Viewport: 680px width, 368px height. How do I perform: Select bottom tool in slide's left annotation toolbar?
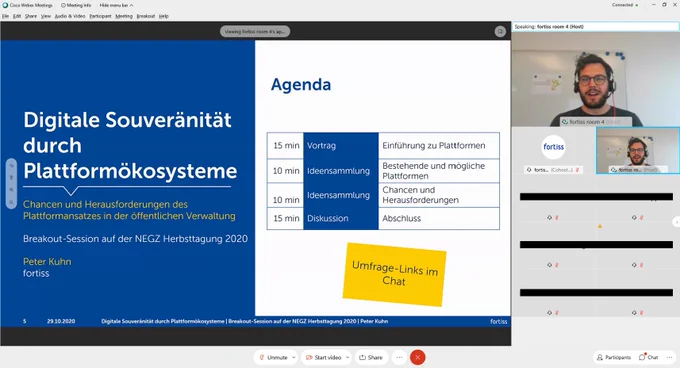[11, 202]
